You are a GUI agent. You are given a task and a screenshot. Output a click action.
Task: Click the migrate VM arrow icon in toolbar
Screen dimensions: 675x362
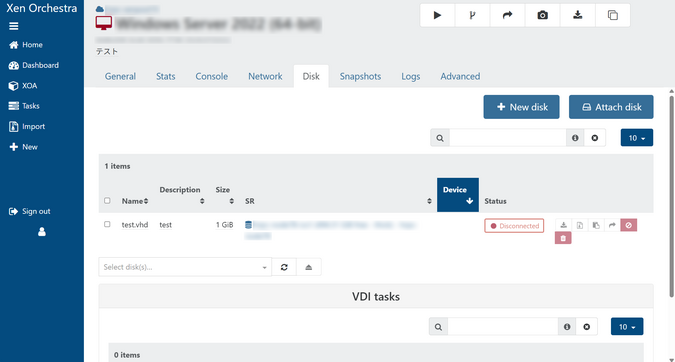click(508, 15)
